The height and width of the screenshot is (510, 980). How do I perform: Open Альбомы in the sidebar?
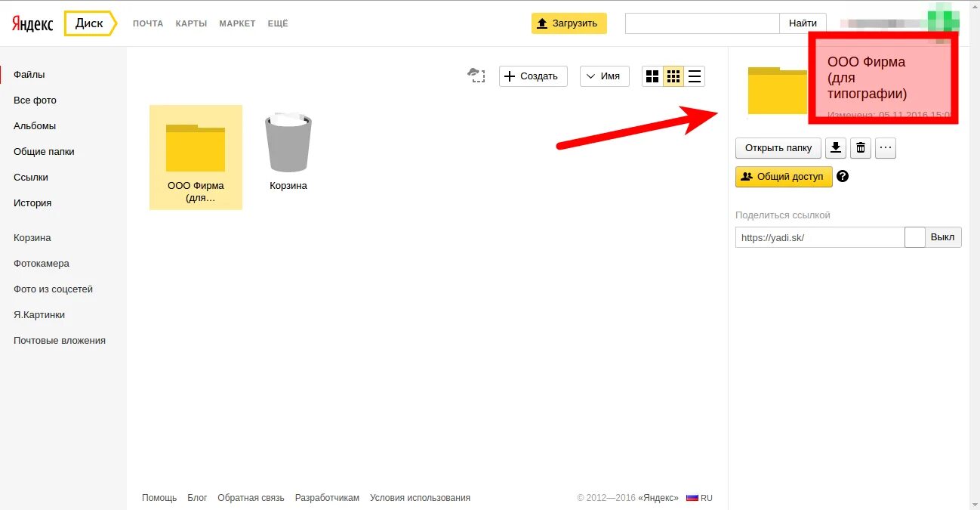35,126
